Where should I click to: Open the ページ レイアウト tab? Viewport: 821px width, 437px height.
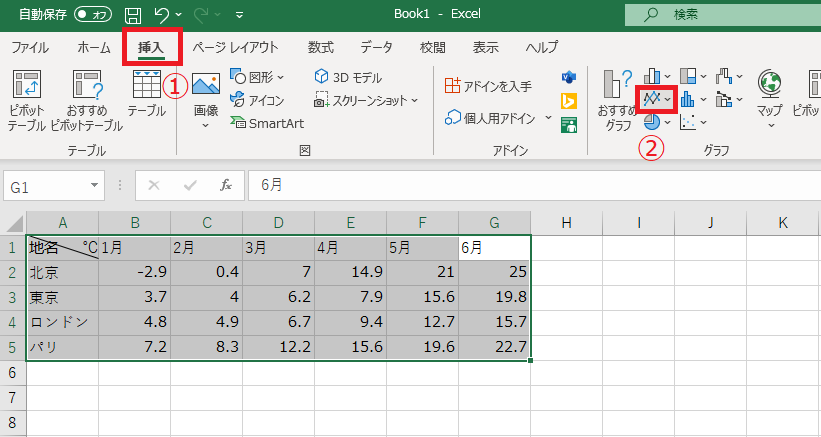click(236, 47)
